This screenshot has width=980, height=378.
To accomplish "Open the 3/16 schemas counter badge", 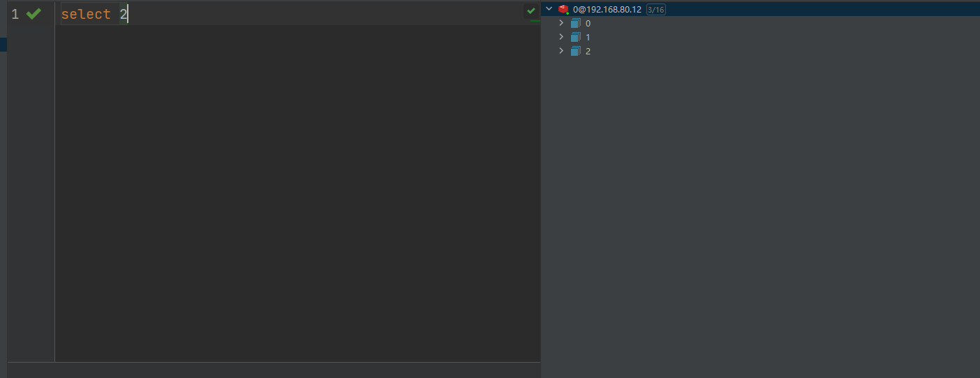I will [x=655, y=10].
